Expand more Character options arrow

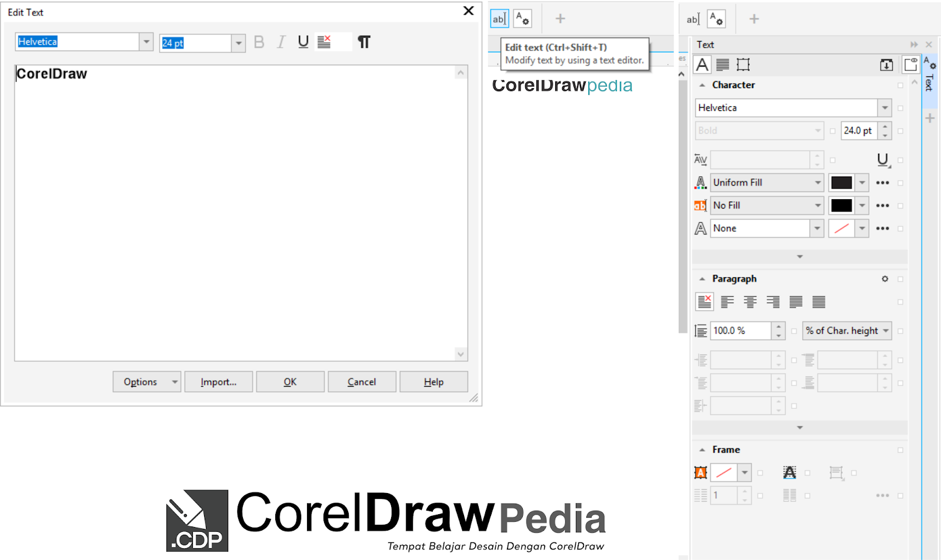click(800, 257)
